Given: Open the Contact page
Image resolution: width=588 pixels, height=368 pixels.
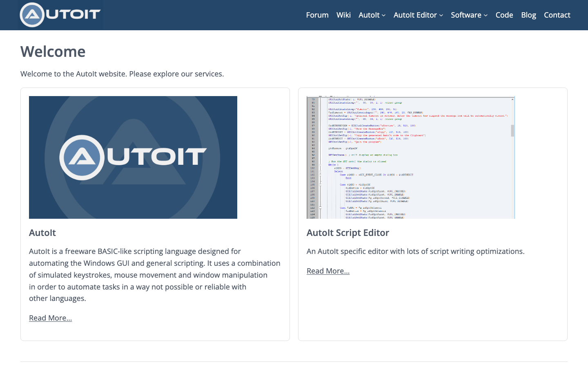Looking at the screenshot, I should pos(557,15).
